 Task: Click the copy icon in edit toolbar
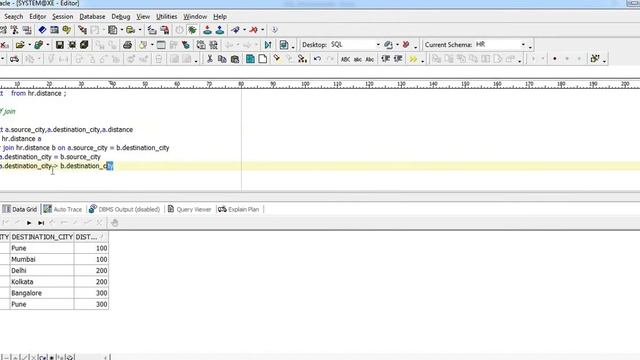222,59
